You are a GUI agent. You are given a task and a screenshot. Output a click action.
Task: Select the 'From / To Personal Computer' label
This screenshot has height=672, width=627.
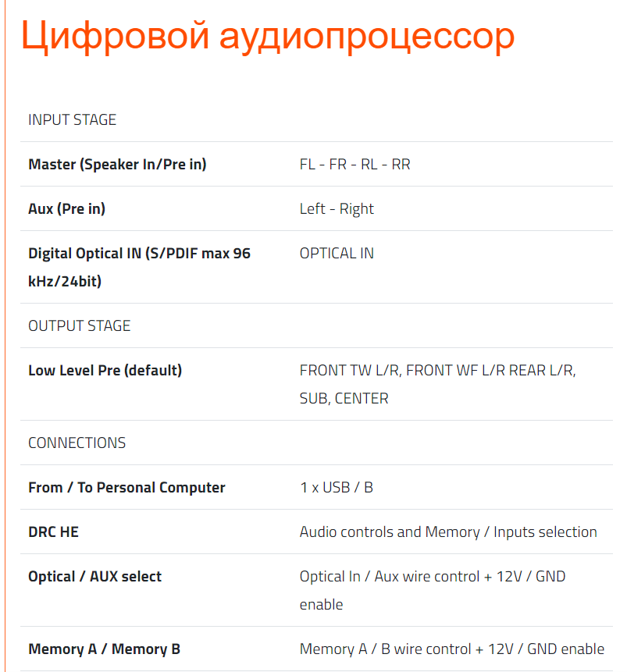coord(126,487)
